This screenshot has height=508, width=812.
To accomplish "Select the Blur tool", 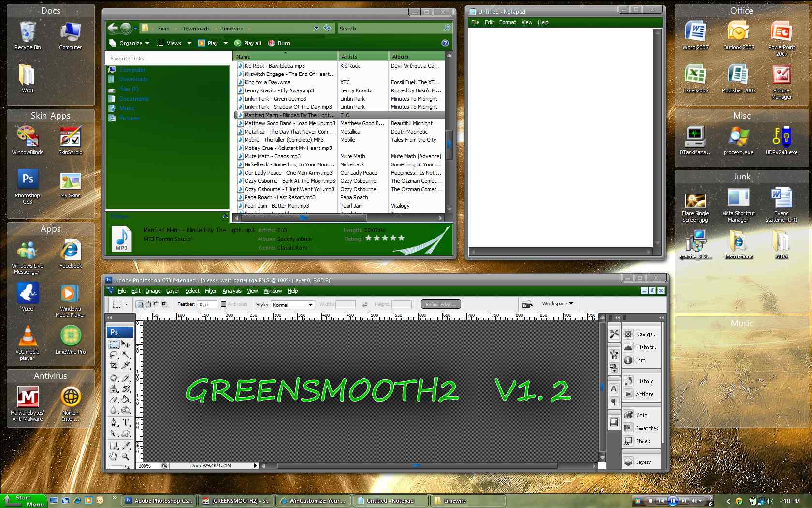I will [114, 410].
